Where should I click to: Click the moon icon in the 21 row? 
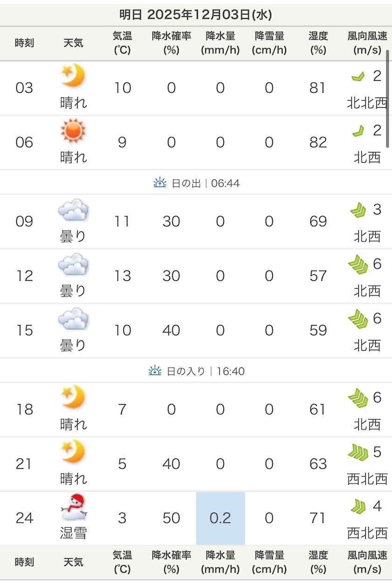pyautogui.click(x=73, y=452)
